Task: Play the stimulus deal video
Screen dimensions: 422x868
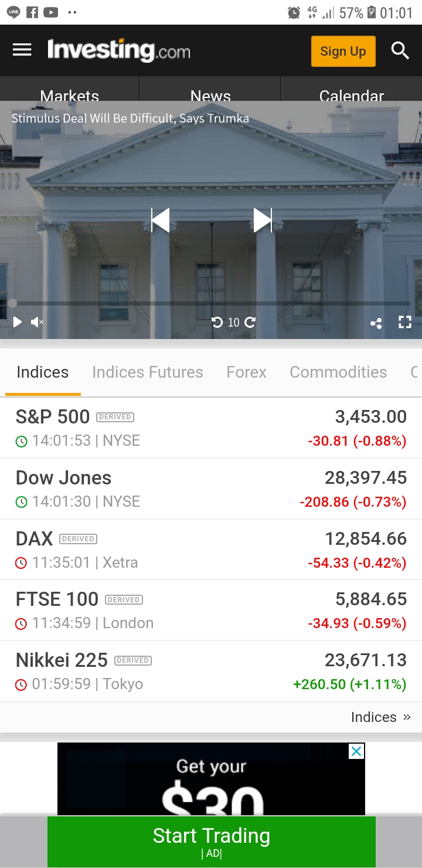Action: [17, 322]
